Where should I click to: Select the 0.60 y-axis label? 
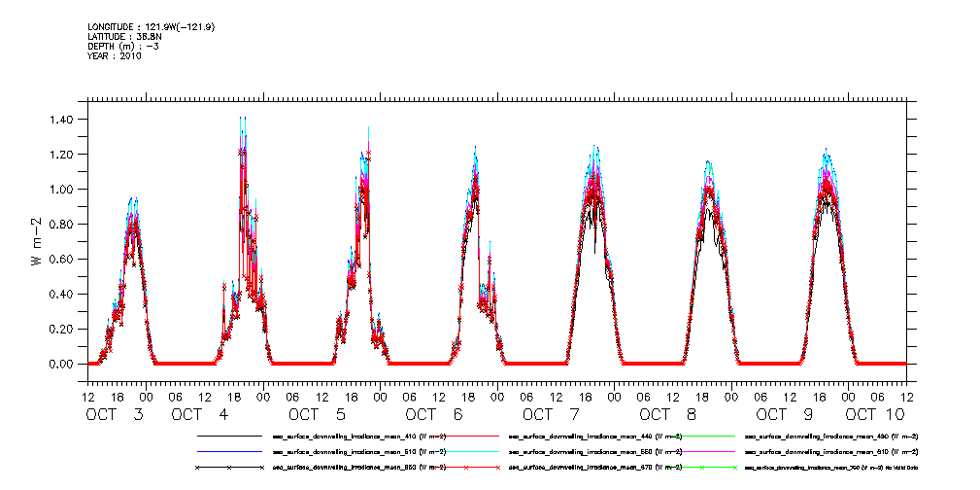(x=60, y=259)
